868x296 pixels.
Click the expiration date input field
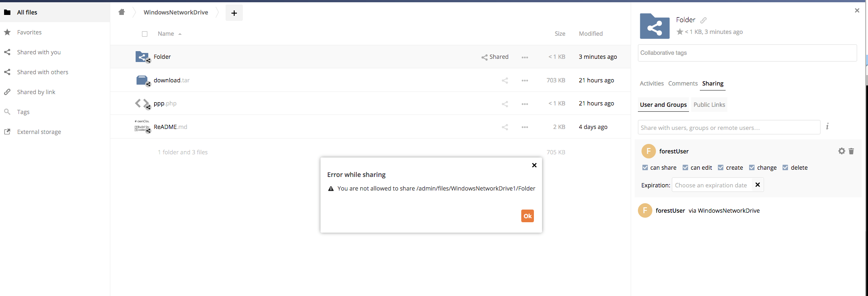point(712,185)
